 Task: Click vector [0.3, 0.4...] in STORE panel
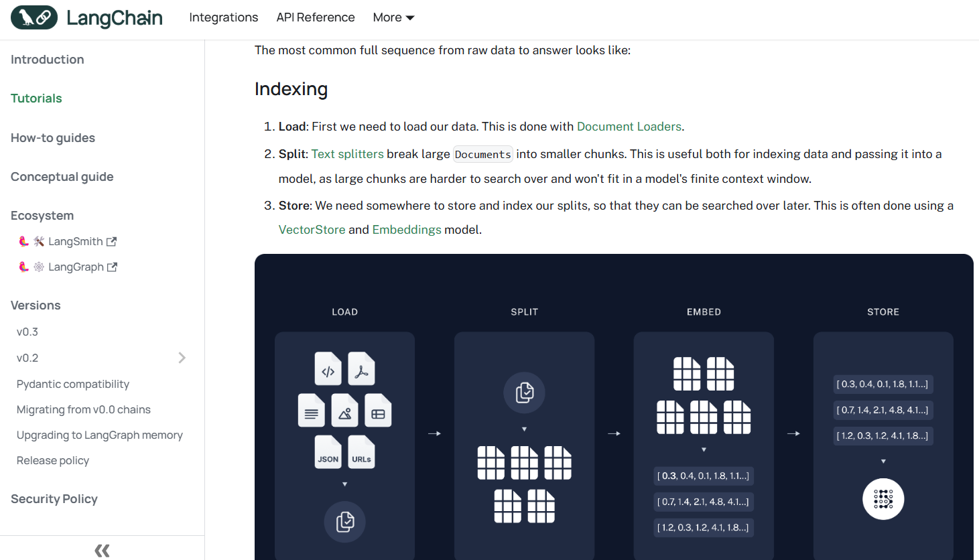[x=883, y=384]
